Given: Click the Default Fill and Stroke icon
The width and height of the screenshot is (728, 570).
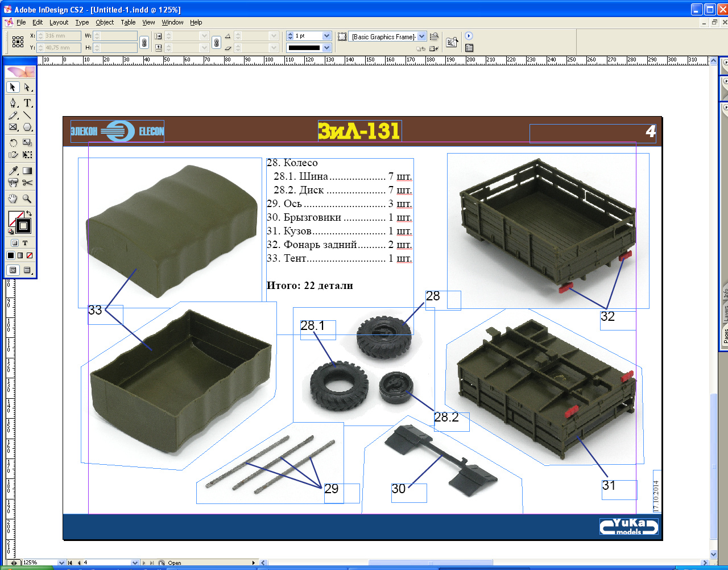Looking at the screenshot, I should point(11,232).
